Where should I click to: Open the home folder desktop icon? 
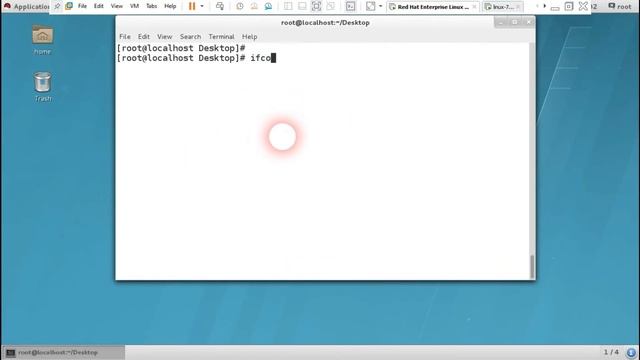click(x=42, y=40)
